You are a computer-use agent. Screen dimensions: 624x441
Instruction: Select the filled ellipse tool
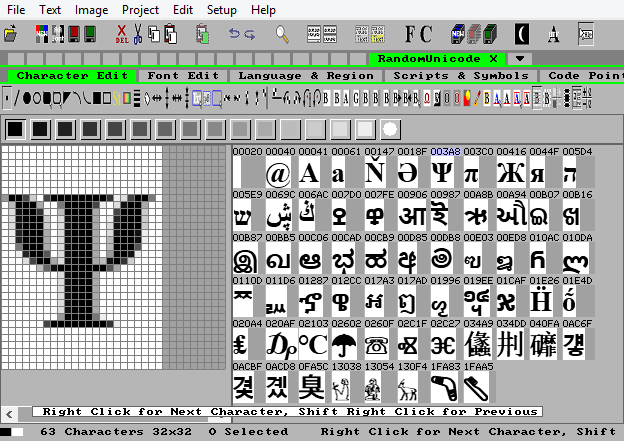tap(27, 98)
